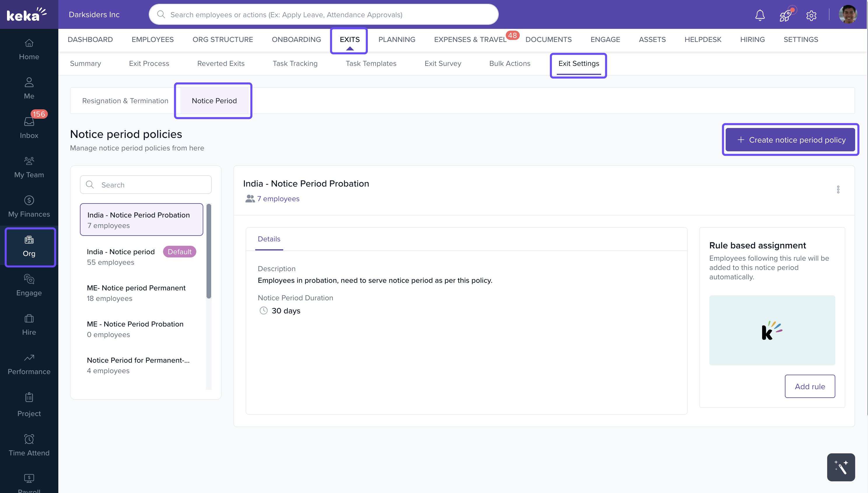Screen dimensions: 868x493
Task: Open Exit Survey sub-tab
Action: [x=443, y=63]
